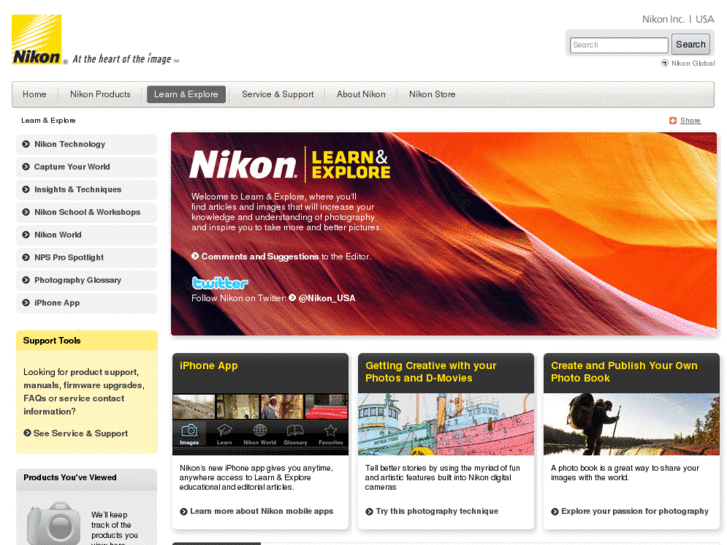Click the Favorites star icon
727x545 pixels.
click(331, 430)
